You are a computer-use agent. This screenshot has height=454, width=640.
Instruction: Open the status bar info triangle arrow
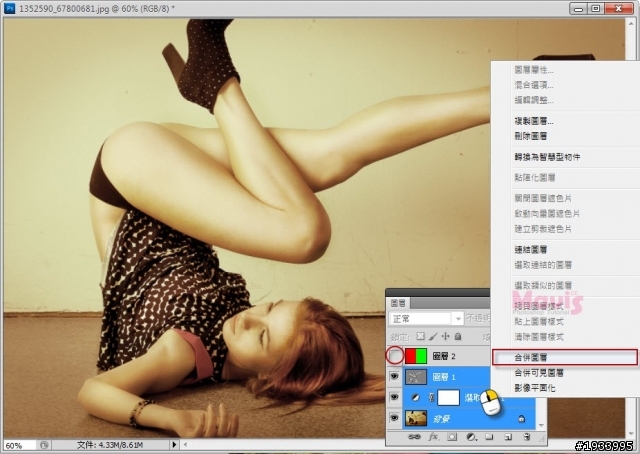[x=174, y=444]
